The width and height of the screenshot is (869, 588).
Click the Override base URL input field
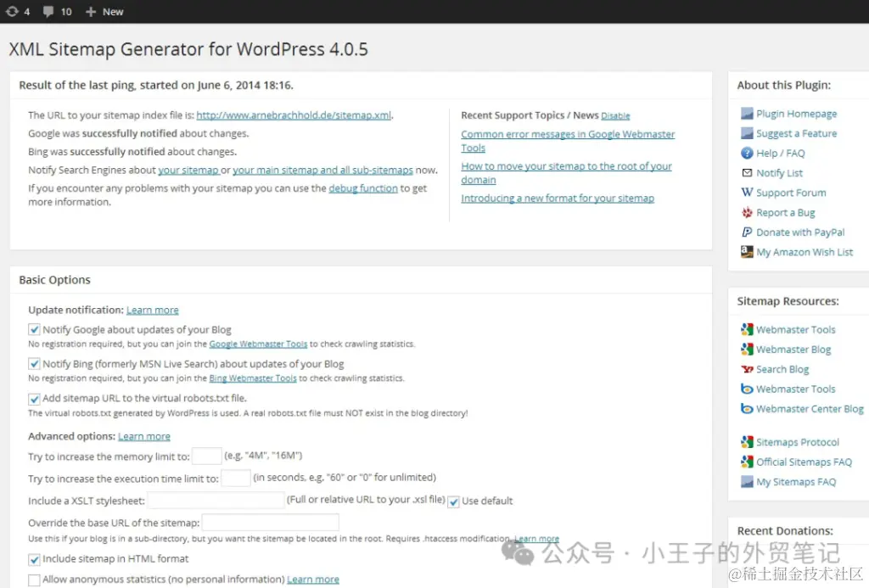coord(271,523)
